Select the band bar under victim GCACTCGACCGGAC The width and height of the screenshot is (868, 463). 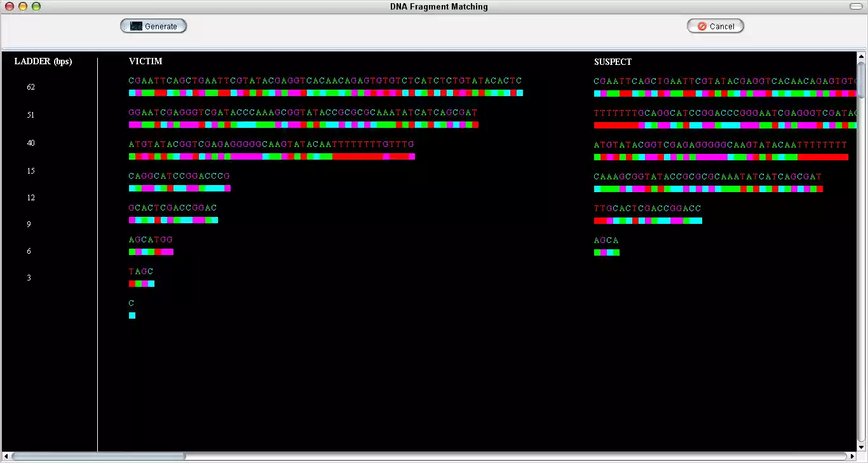(x=173, y=220)
